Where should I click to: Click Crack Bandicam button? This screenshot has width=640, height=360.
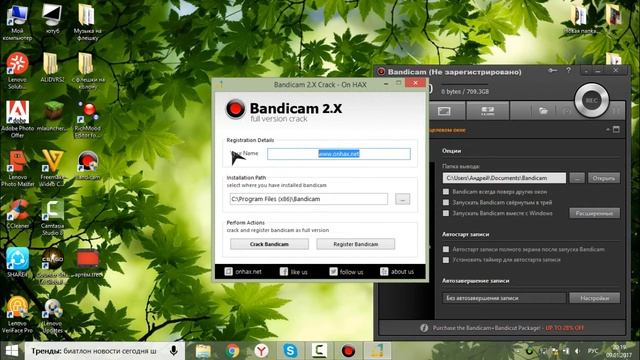point(269,244)
